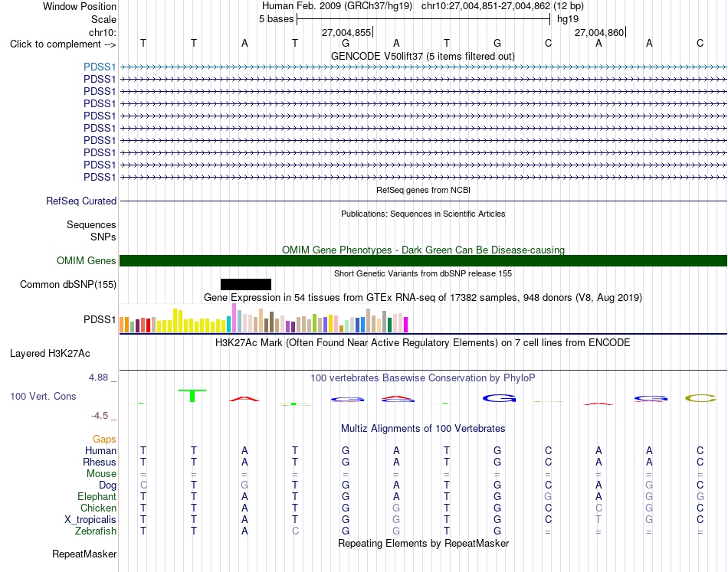The image size is (728, 572).
Task: Click 'Short Genetic Variants from dbSNP' title
Action: 423,273
